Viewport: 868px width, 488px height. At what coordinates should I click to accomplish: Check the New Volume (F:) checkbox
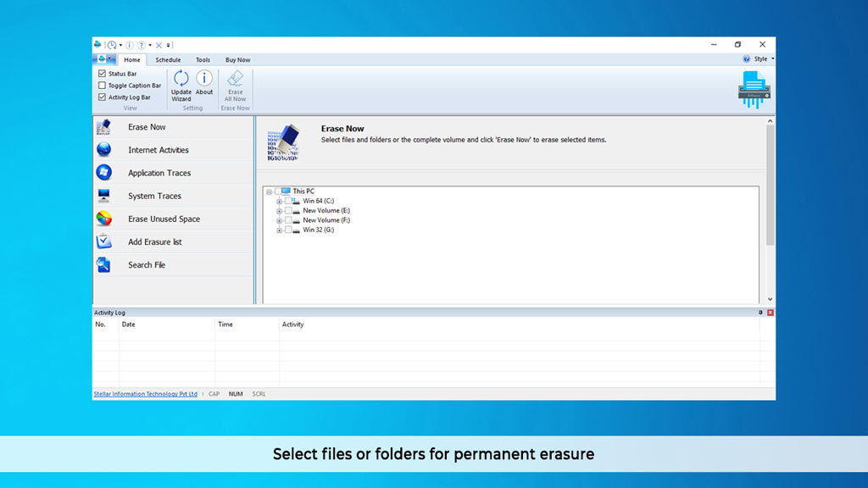pyautogui.click(x=288, y=220)
